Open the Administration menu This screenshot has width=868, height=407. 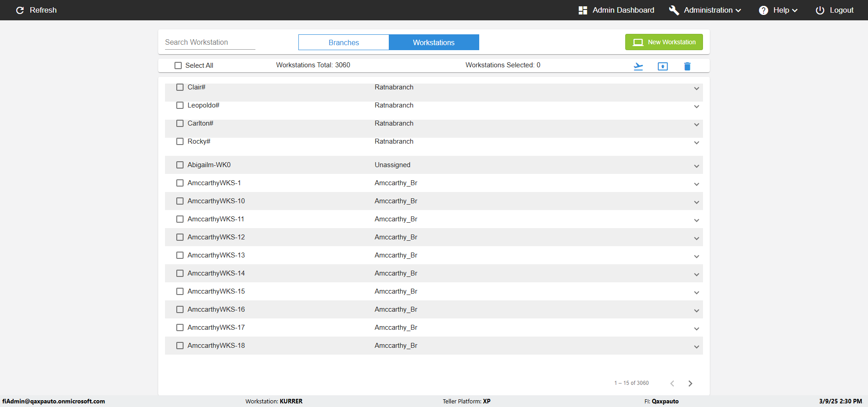click(x=705, y=10)
